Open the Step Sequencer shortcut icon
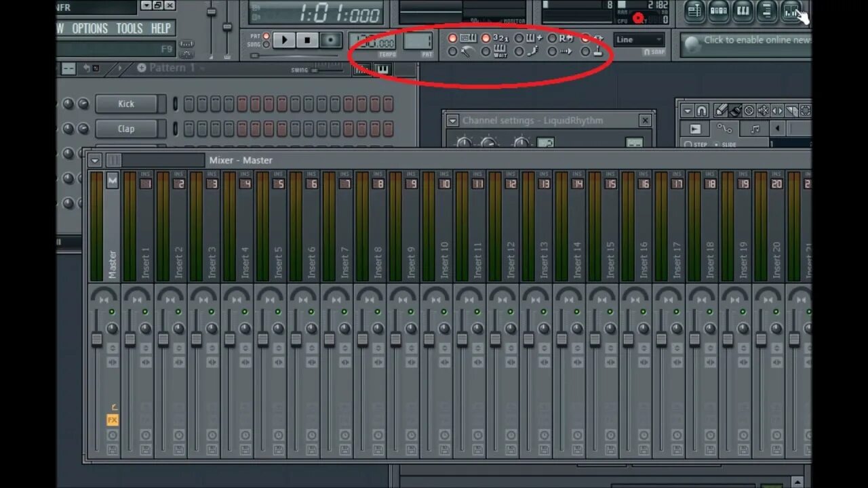868x488 pixels. 718,10
